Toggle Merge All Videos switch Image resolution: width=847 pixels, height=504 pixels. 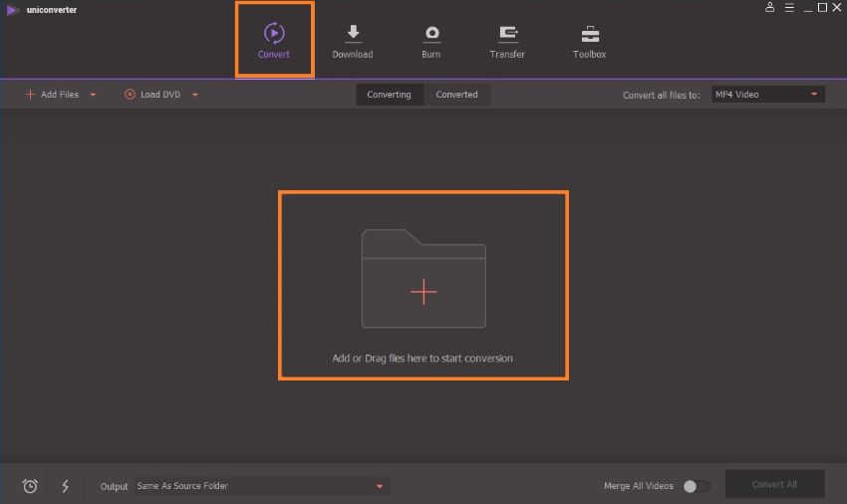697,486
